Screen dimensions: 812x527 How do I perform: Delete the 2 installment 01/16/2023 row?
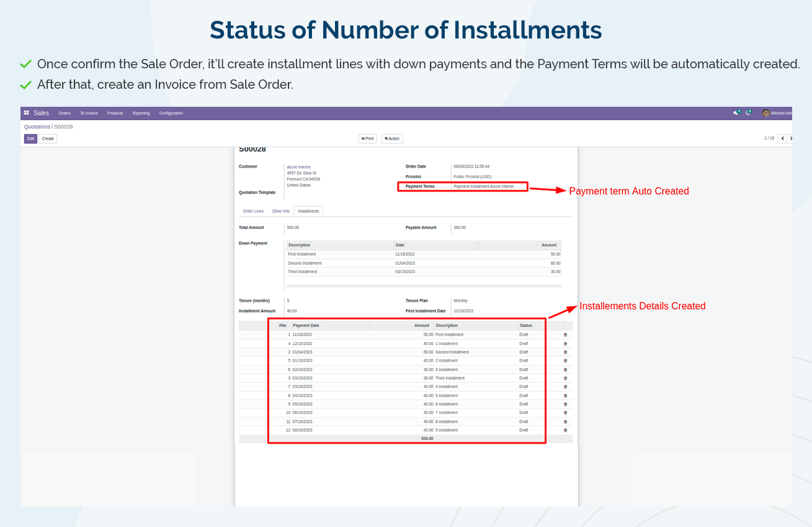click(x=565, y=361)
